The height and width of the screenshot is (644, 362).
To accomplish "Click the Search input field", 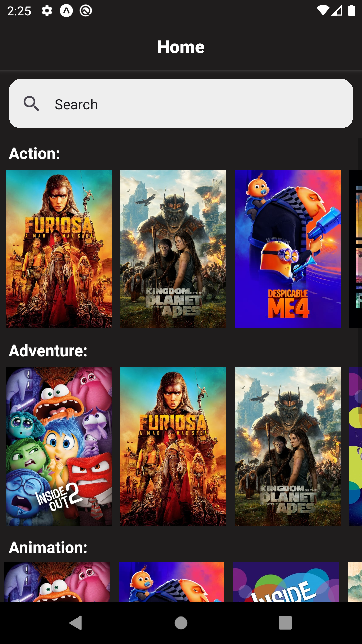I will tap(181, 104).
